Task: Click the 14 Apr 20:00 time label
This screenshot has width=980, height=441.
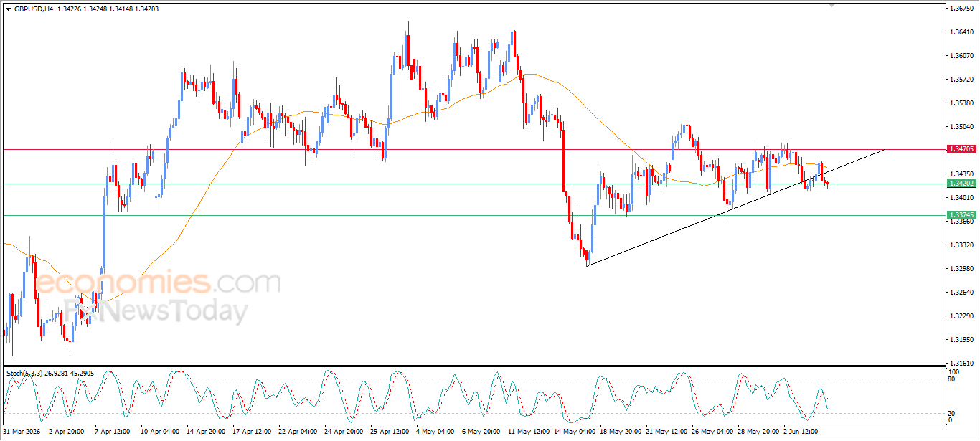Action: coord(206,432)
